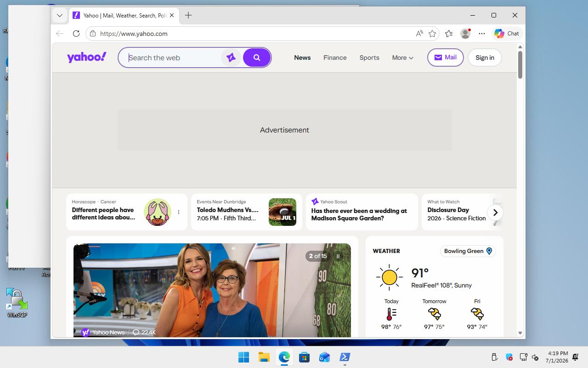Open Copilot Chat in Edge
Screen dimensions: 588x368
tap(506, 34)
